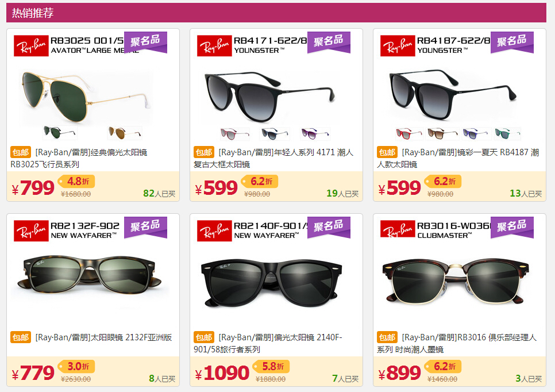This screenshot has width=555, height=392.
Task: Open the 2140F-901/58 旅行者系列 title link
Action: tap(268, 344)
